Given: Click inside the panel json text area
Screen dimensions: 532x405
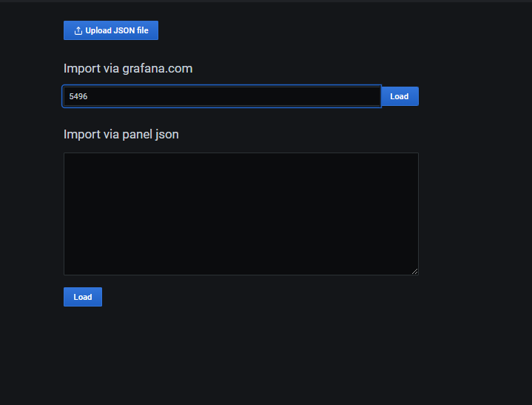Looking at the screenshot, I should pyautogui.click(x=241, y=214).
